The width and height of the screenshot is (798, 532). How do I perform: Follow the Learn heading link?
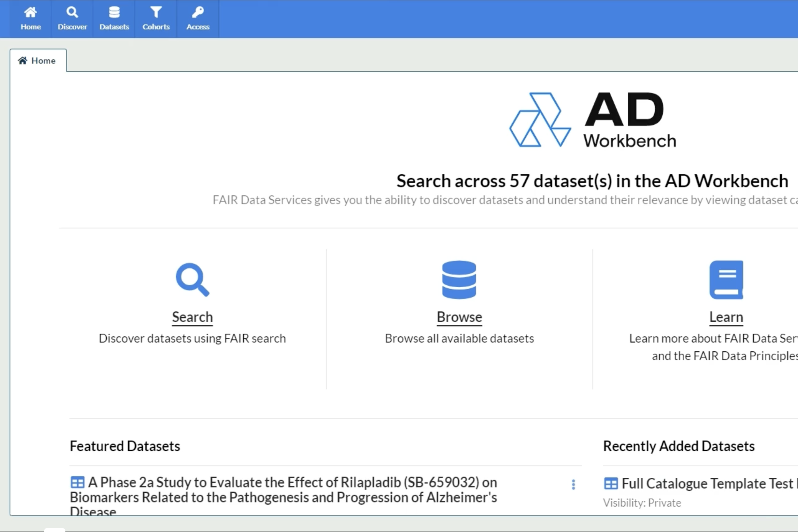[x=726, y=317]
